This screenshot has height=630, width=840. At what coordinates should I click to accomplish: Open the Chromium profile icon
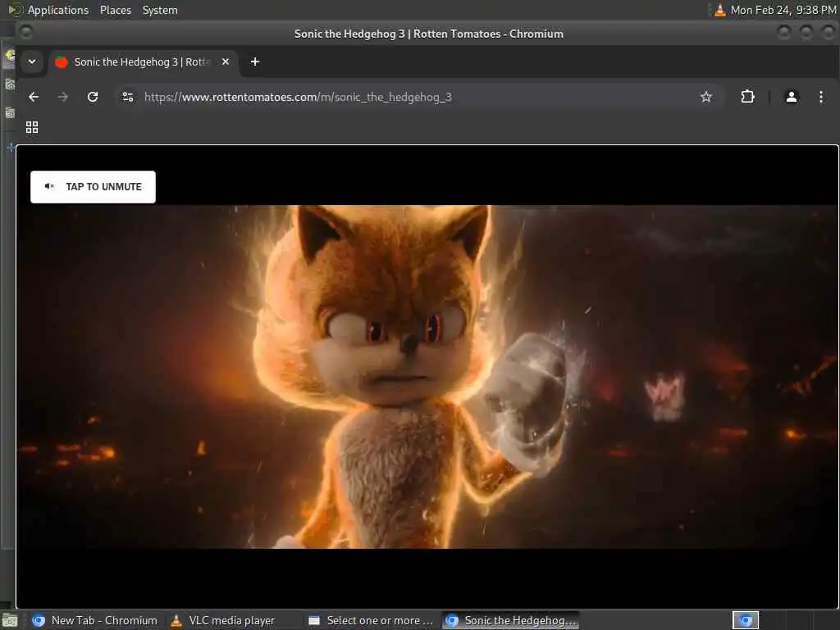[792, 97]
